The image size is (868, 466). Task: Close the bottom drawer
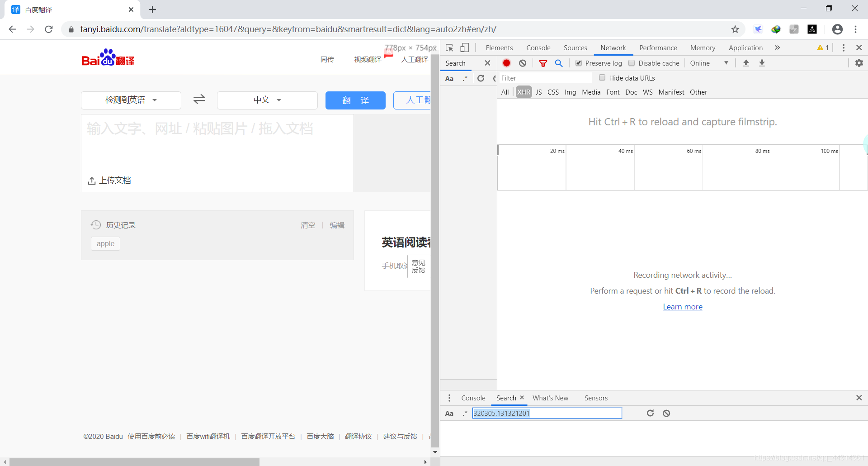pos(859,398)
